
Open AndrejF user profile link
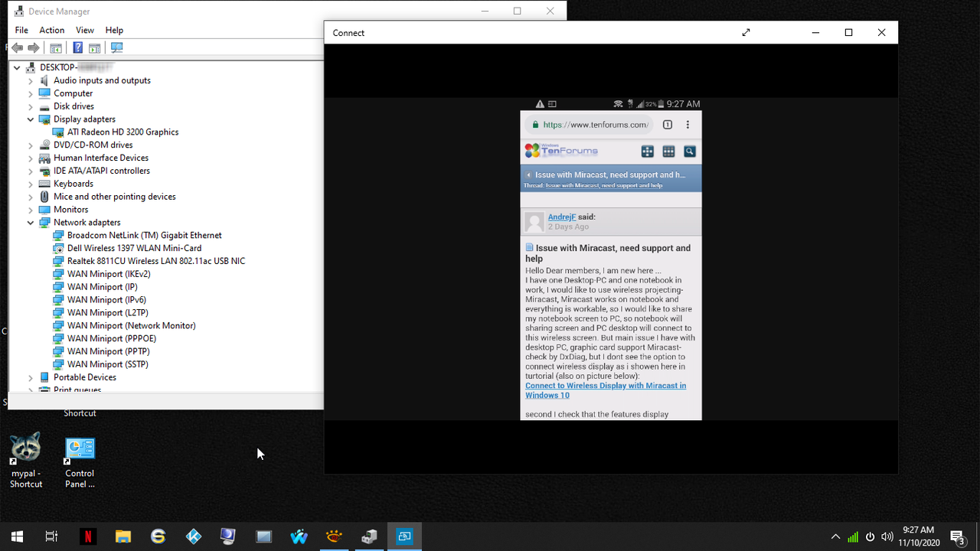point(561,217)
